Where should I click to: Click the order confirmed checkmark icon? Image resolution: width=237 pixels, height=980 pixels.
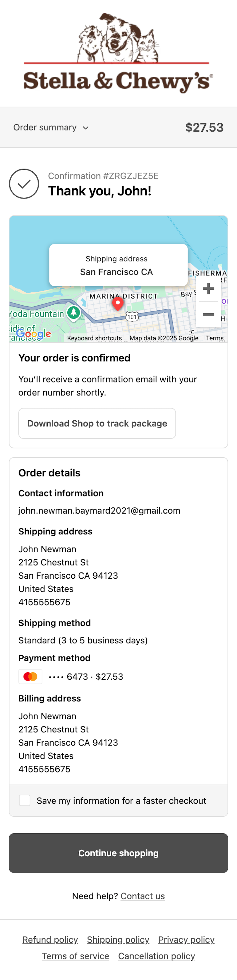tap(24, 184)
